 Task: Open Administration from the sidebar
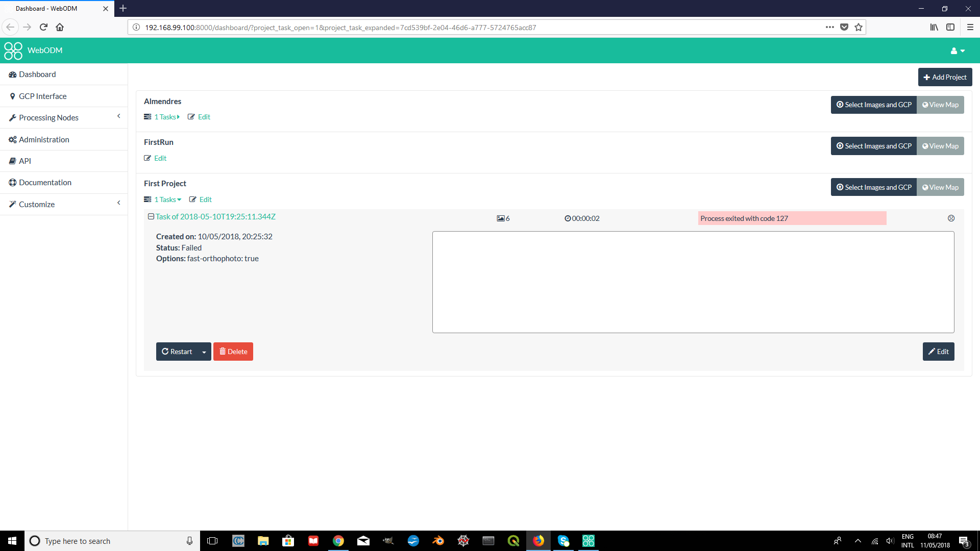click(x=44, y=140)
